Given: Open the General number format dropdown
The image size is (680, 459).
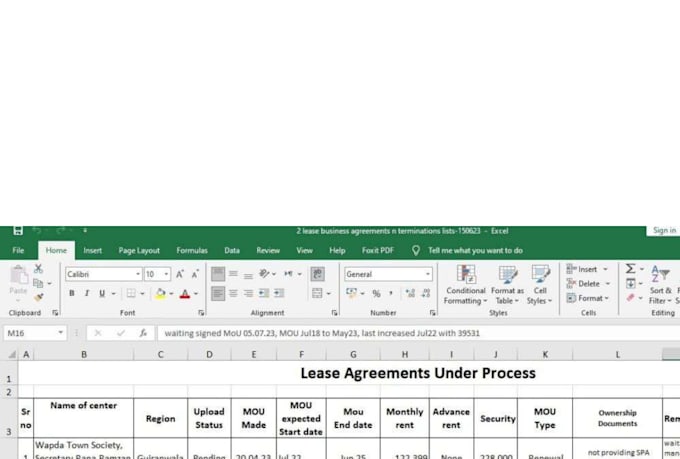Looking at the screenshot, I should 428,274.
